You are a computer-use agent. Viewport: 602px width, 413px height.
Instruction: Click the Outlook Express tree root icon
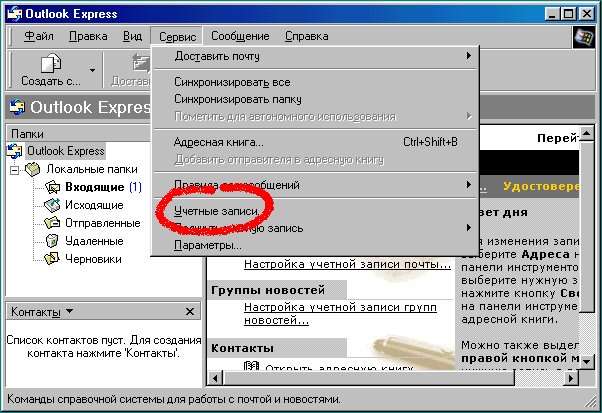(x=15, y=151)
